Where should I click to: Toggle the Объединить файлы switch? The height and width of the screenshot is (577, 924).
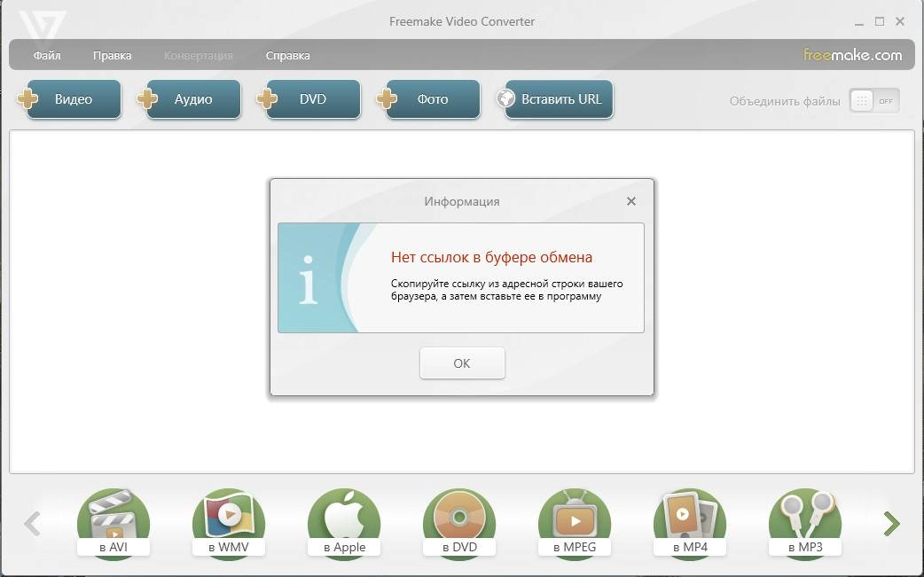(x=874, y=101)
